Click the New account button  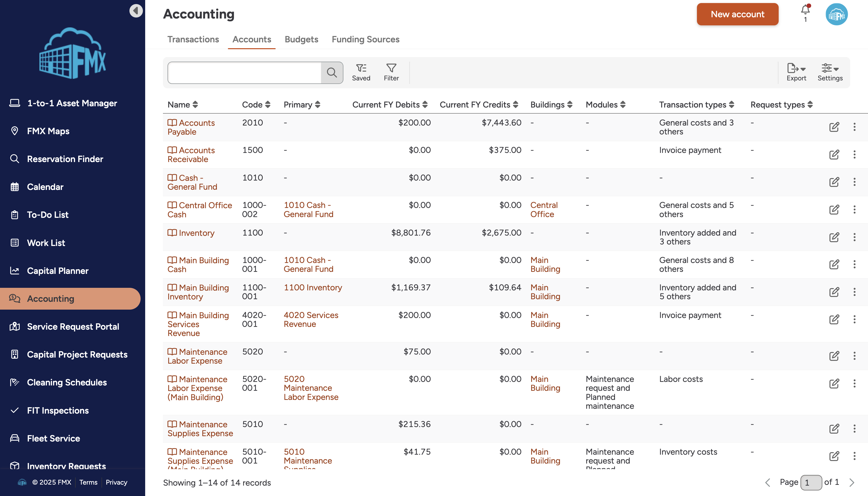738,14
